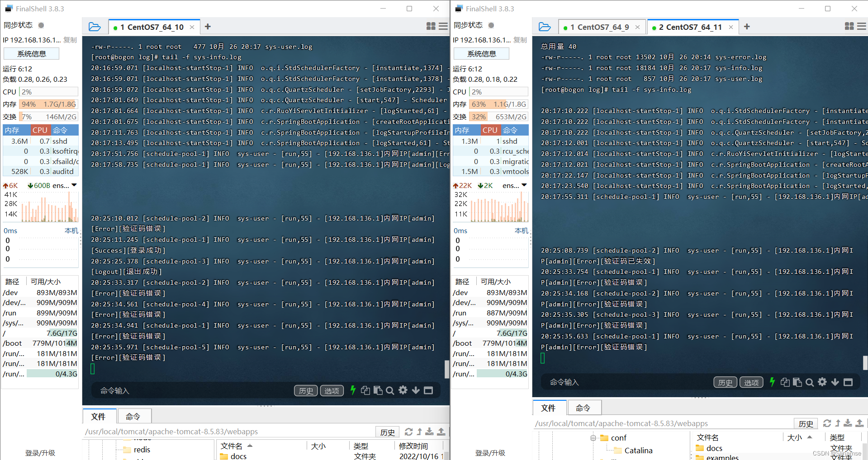The height and width of the screenshot is (460, 868).
Task: Switch to the 命令 tab in bottom panel
Action: coord(134,416)
